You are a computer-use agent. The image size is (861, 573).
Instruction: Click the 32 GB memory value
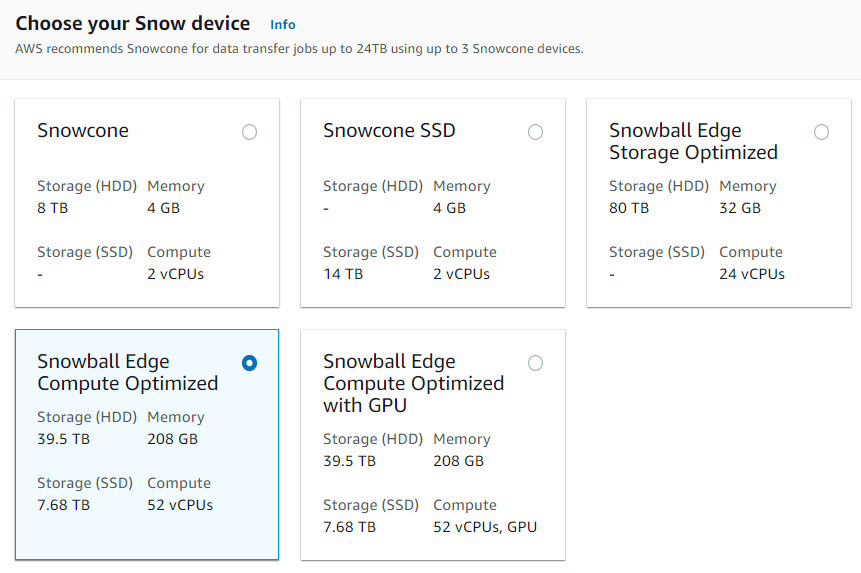[x=740, y=208]
